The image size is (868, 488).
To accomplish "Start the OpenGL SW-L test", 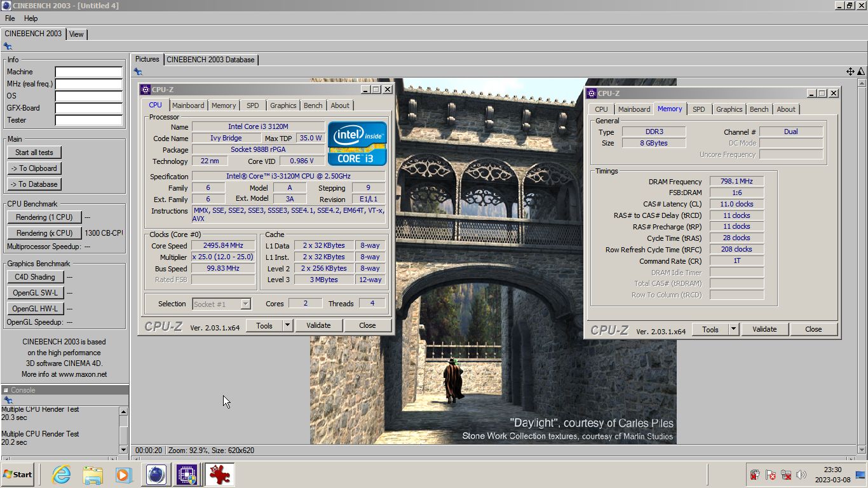I will pyautogui.click(x=36, y=293).
